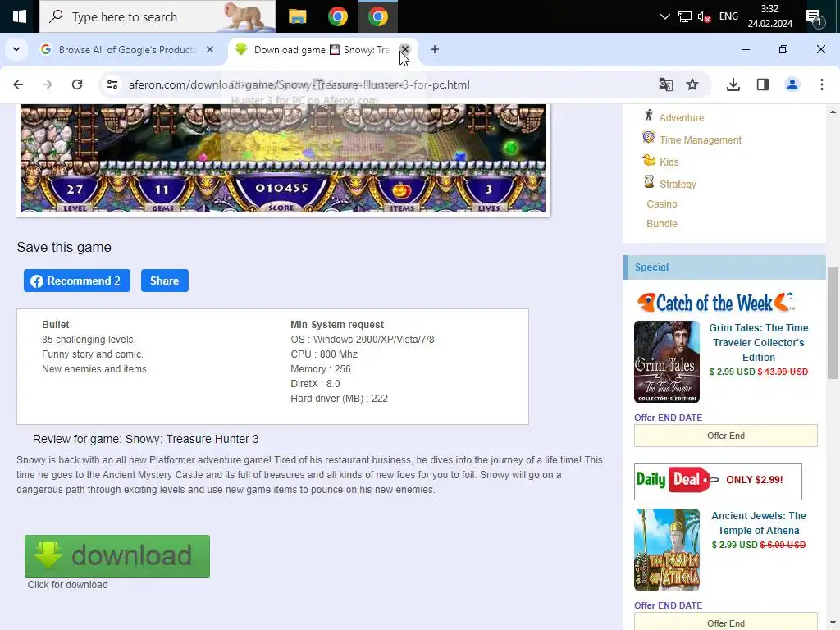
Task: Click the Kids duck icon
Action: (x=649, y=160)
